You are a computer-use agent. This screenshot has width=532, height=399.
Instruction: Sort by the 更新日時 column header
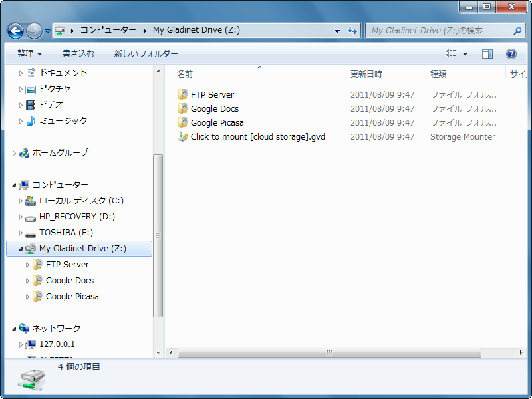coord(366,74)
